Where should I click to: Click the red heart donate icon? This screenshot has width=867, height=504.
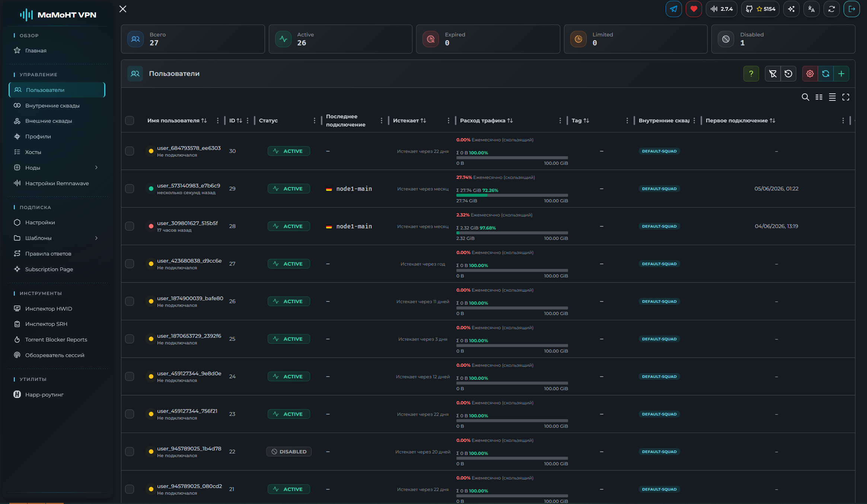[694, 9]
